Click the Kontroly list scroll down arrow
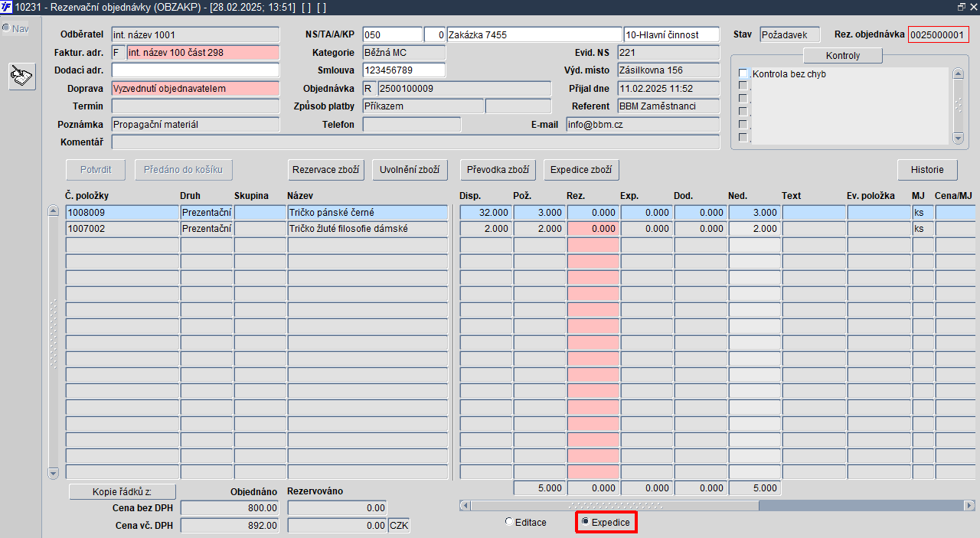 tap(957, 138)
